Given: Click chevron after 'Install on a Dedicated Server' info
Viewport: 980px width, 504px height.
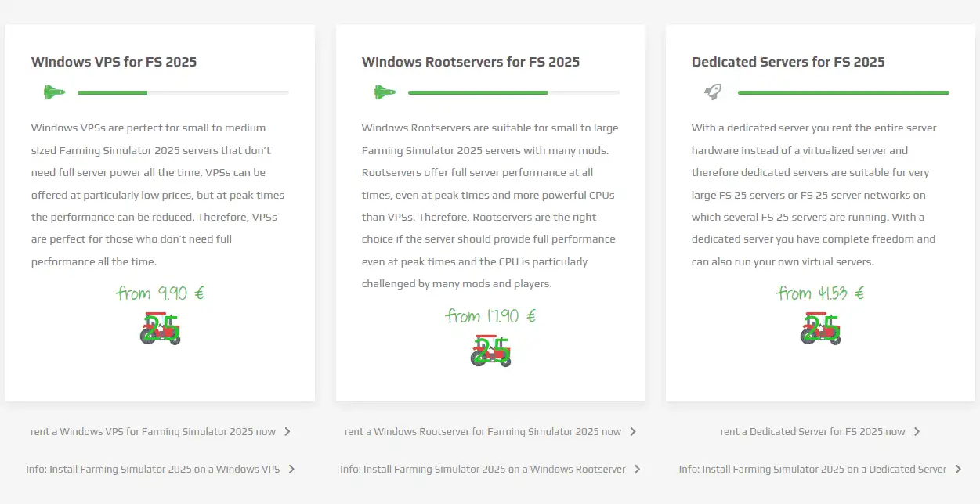Looking at the screenshot, I should coord(958,470).
